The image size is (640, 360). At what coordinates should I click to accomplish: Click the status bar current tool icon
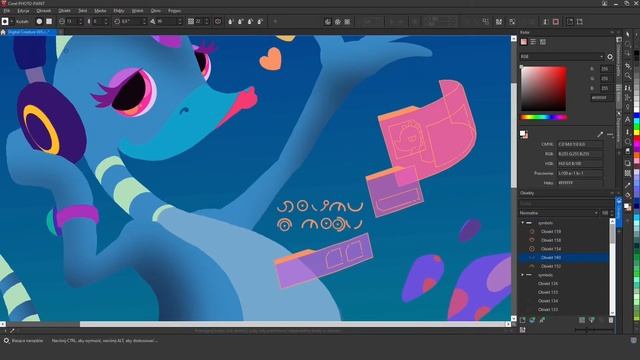(x=6, y=340)
